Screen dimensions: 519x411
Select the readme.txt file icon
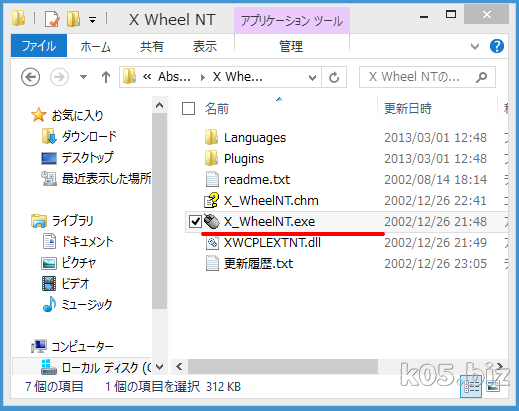click(212, 179)
